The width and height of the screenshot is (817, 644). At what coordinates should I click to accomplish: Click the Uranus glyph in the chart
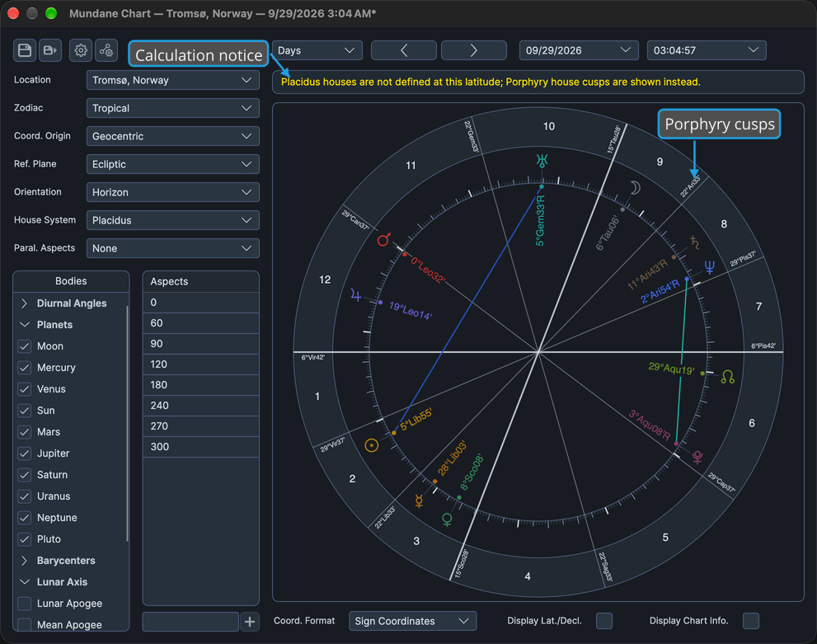[542, 161]
